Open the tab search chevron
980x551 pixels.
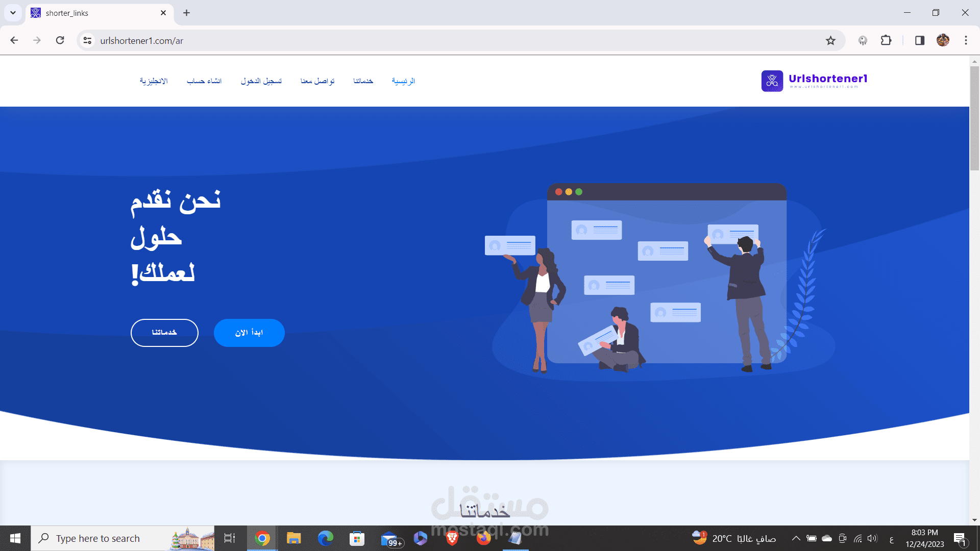[x=13, y=13]
